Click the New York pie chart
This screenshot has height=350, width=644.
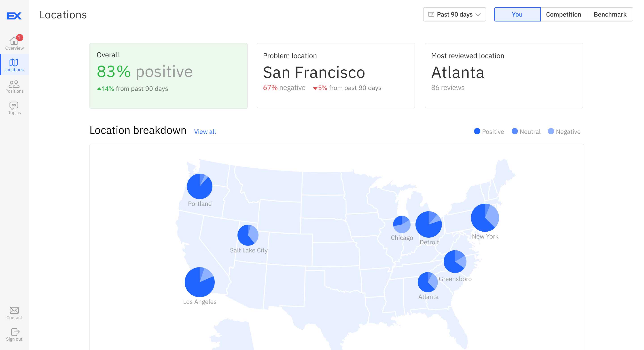click(485, 218)
